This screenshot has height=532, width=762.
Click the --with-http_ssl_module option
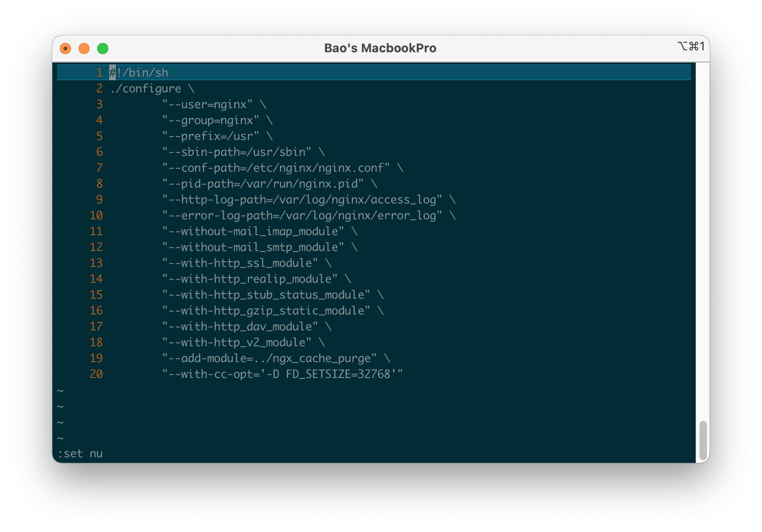point(240,263)
